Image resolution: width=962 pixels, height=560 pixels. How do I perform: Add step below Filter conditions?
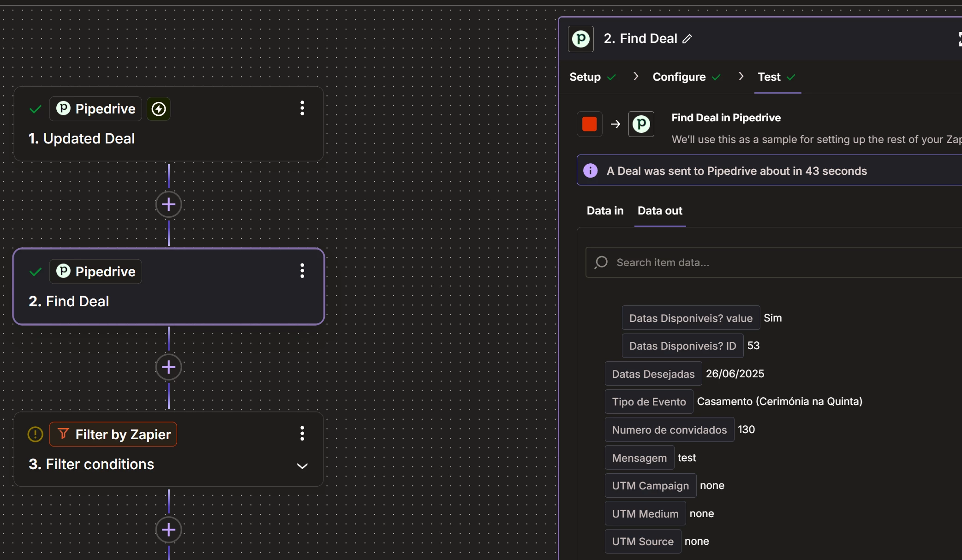[x=168, y=530]
